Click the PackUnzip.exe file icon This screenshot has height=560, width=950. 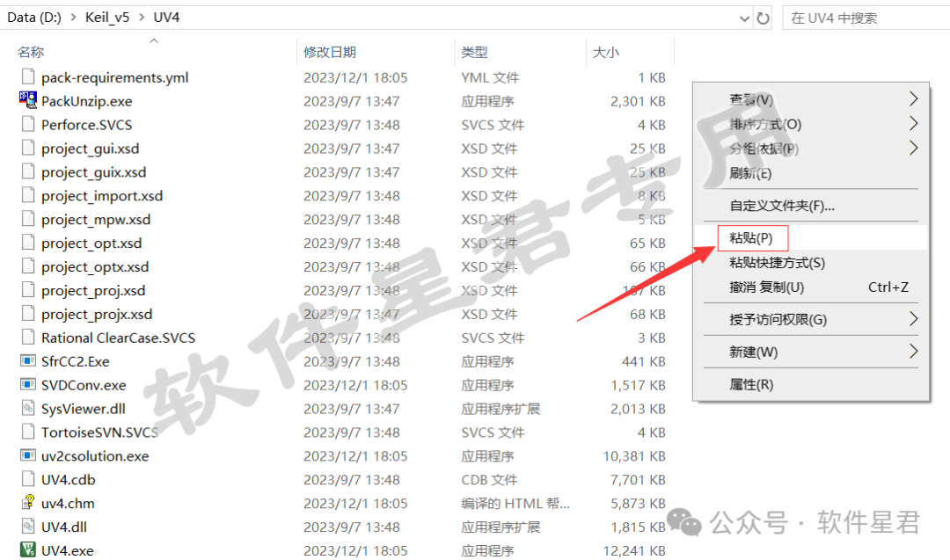click(28, 100)
